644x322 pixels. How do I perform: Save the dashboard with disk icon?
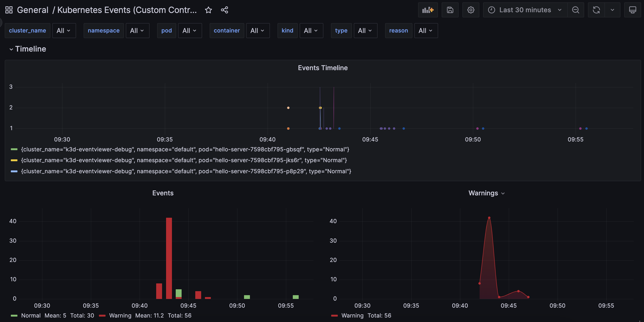pyautogui.click(x=450, y=10)
